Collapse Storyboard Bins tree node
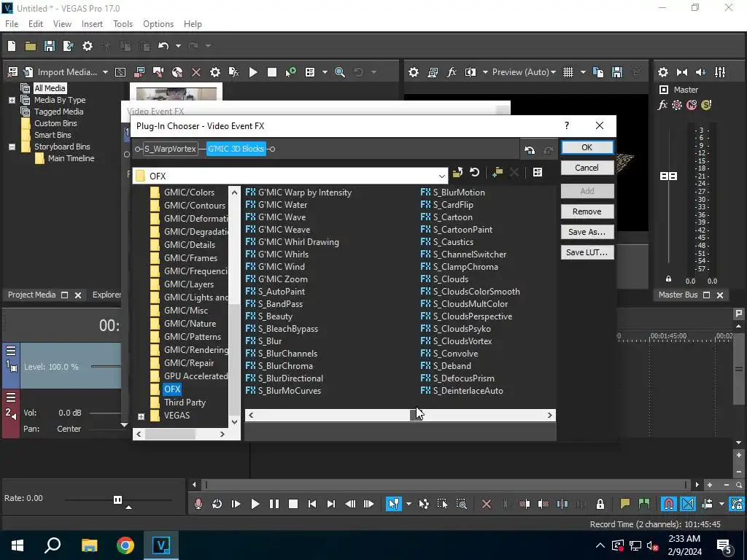This screenshot has height=560, width=747. [12, 147]
